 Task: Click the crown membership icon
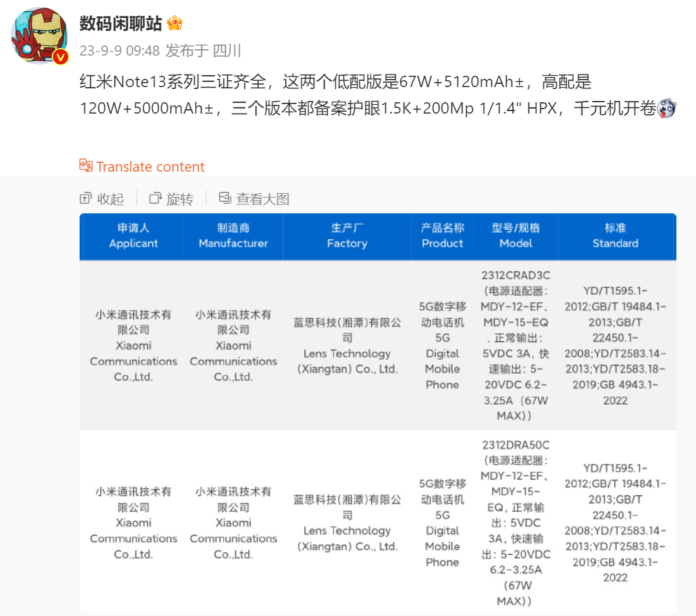pyautogui.click(x=174, y=23)
